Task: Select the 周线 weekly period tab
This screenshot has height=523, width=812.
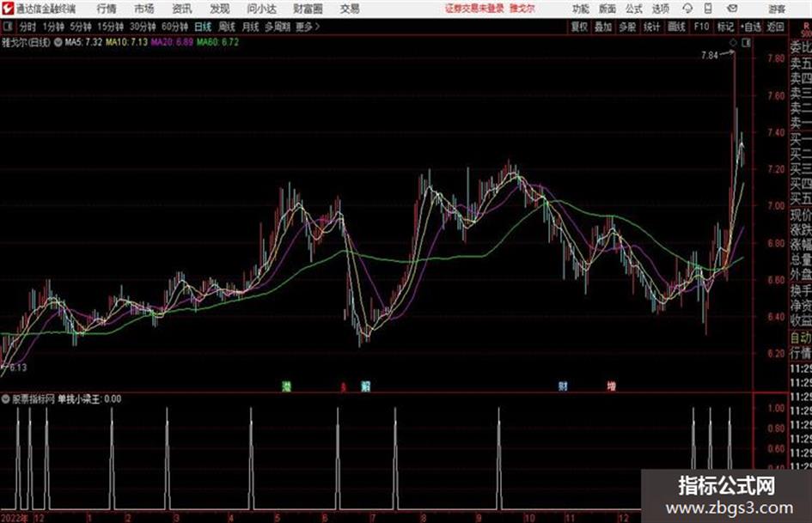Action: point(227,27)
